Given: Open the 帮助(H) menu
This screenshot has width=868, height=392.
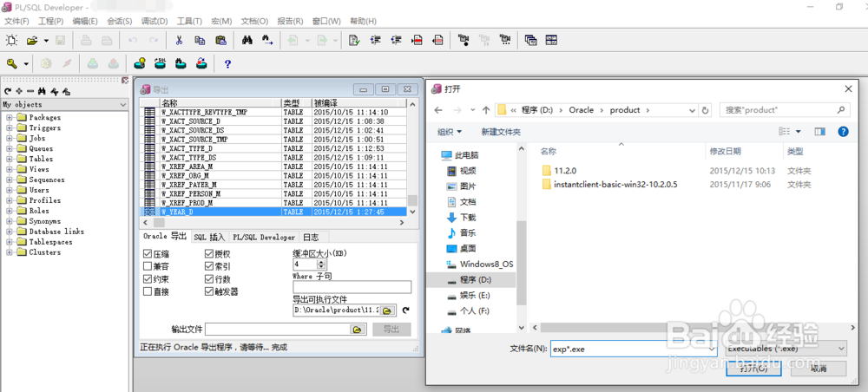Looking at the screenshot, I should coord(363,21).
